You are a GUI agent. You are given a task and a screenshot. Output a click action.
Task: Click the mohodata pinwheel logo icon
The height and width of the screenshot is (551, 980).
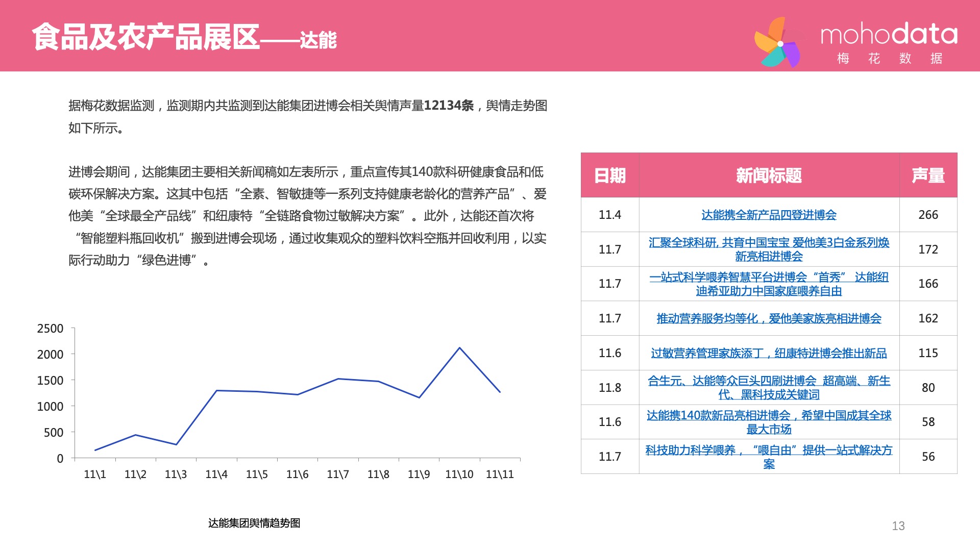[779, 43]
